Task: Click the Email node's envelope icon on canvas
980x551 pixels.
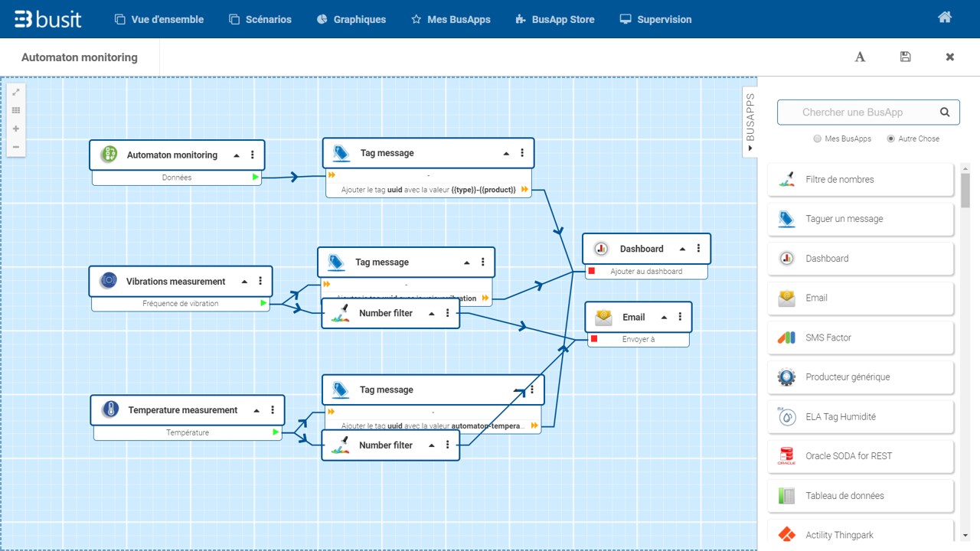Action: click(603, 317)
